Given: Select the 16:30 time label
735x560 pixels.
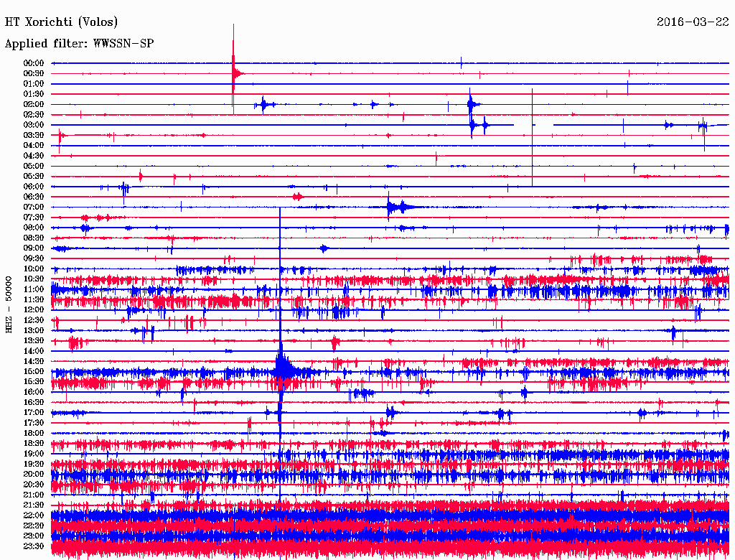Looking at the screenshot, I should (34, 403).
